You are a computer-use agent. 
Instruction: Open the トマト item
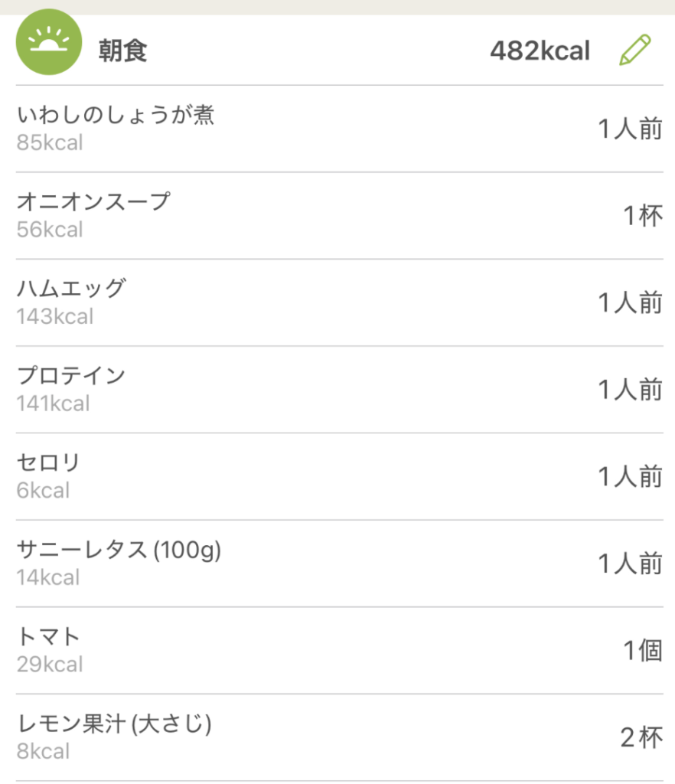click(x=49, y=636)
